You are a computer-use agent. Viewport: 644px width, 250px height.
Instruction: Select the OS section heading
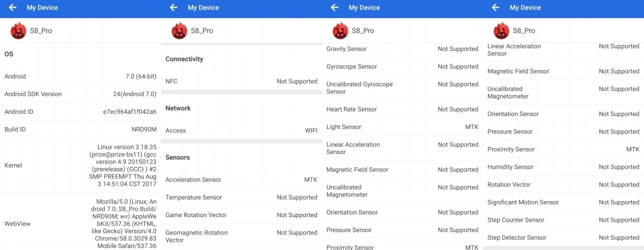click(8, 54)
